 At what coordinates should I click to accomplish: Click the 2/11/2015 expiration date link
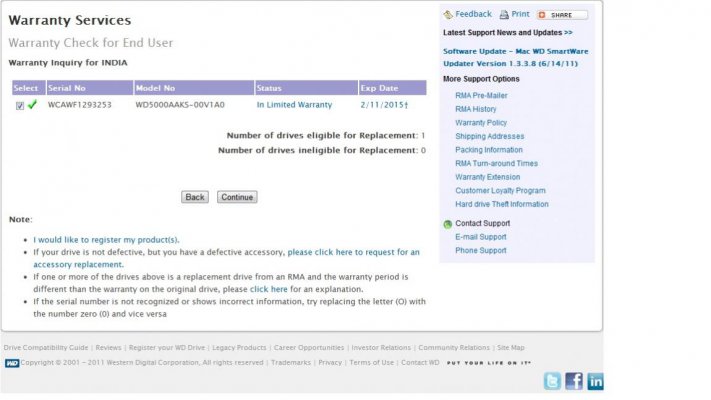click(x=384, y=105)
